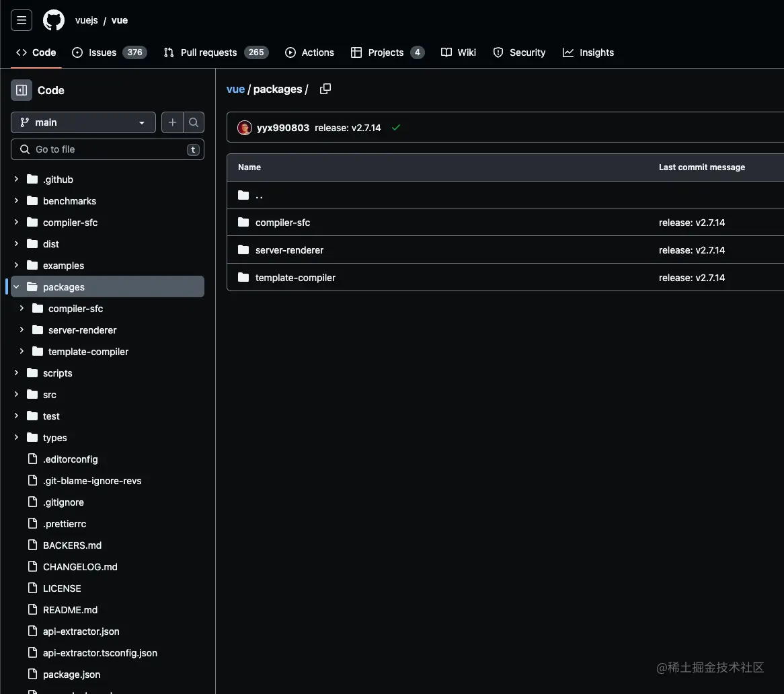Click the compiler-sfc folder icon in table

pyautogui.click(x=243, y=222)
